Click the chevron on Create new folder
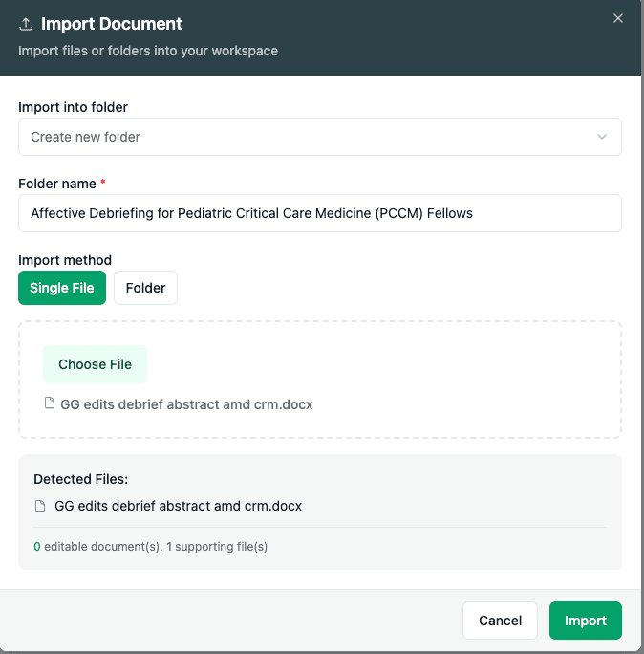 (x=602, y=137)
